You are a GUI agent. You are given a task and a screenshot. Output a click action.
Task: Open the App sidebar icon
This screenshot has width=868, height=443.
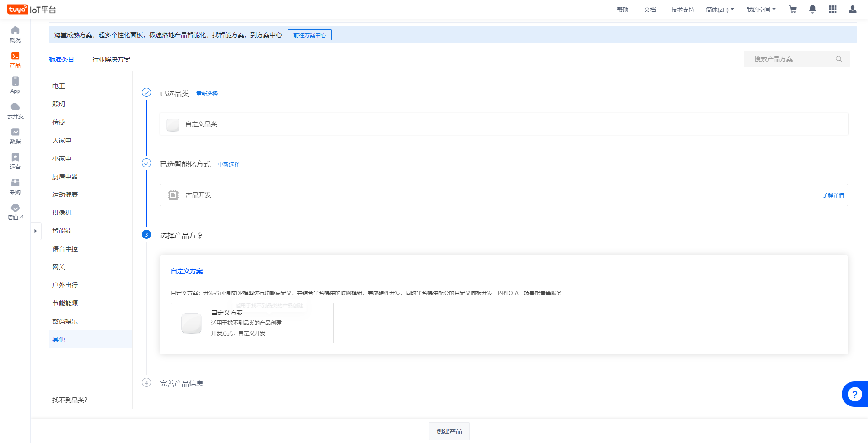pyautogui.click(x=15, y=85)
